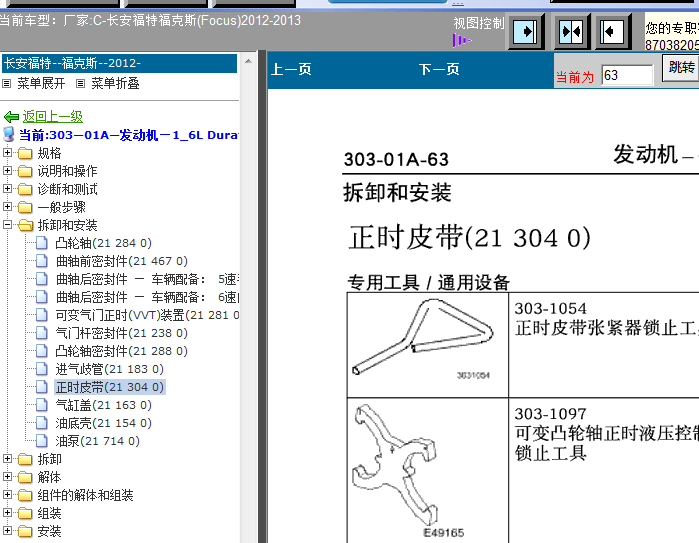Go to previous page via 上一页
This screenshot has width=699, height=543.
tap(291, 70)
